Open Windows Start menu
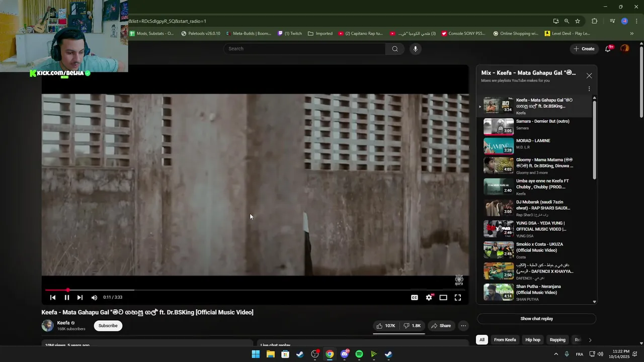 point(256,354)
